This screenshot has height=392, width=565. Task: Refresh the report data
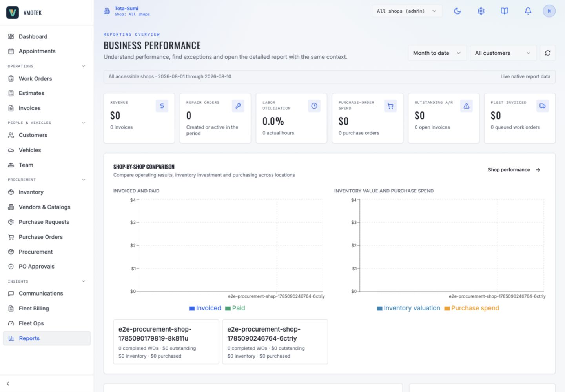click(x=548, y=53)
